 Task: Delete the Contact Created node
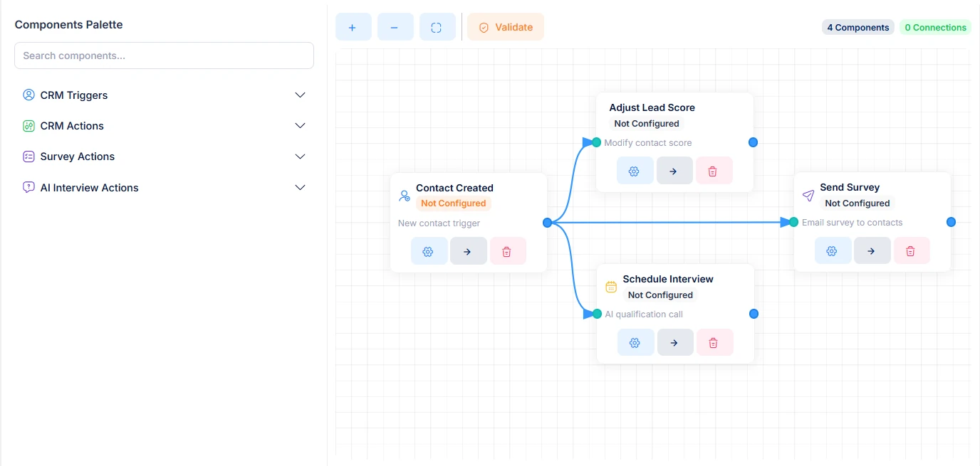pos(508,251)
